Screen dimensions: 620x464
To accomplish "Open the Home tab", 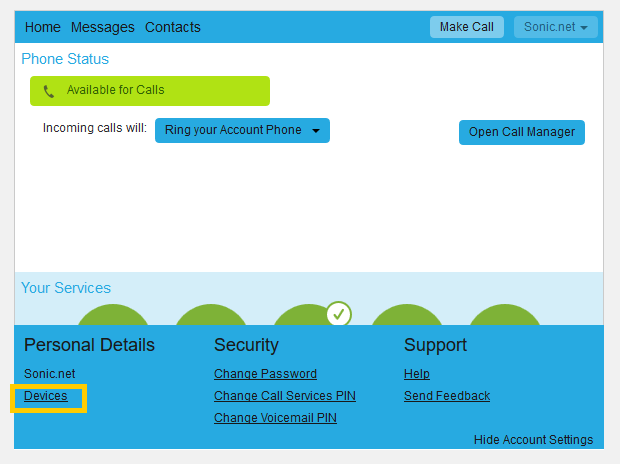I will pos(43,27).
